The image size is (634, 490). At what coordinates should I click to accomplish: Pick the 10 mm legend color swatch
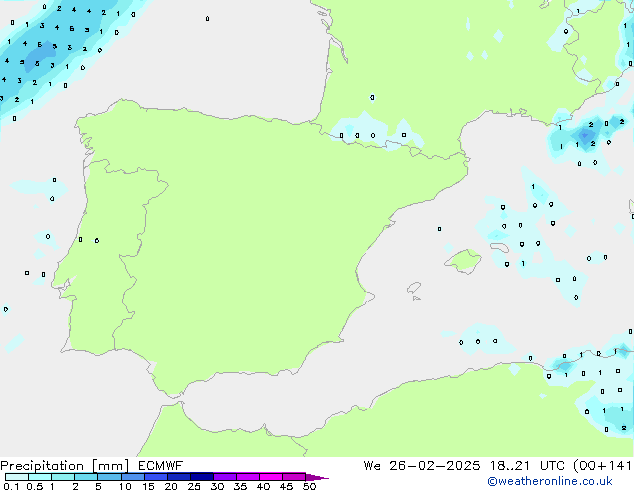pyautogui.click(x=132, y=477)
